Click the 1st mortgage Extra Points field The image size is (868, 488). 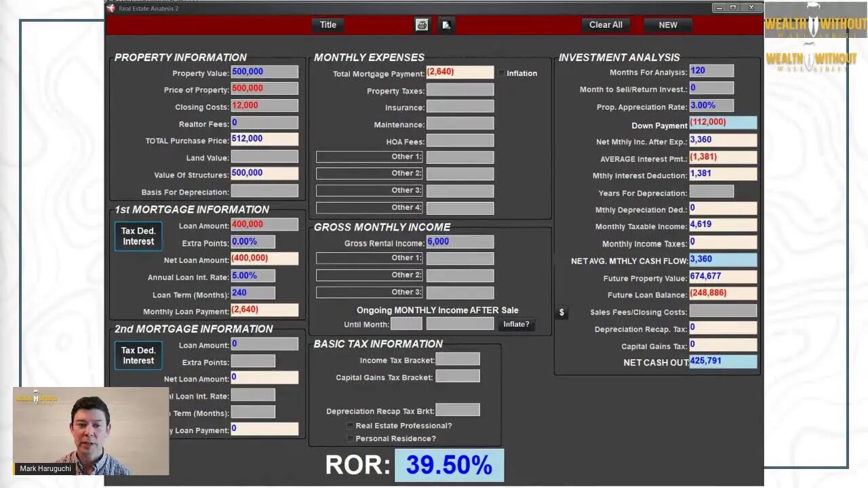click(253, 242)
